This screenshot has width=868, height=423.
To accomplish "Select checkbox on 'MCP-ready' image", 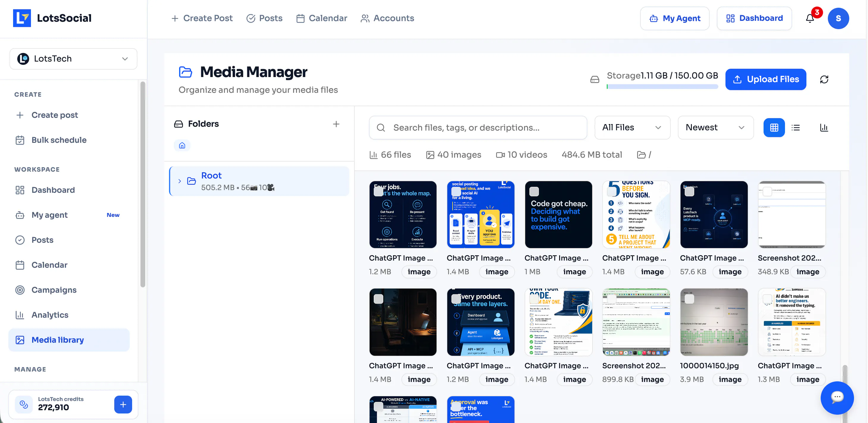I will pyautogui.click(x=689, y=191).
